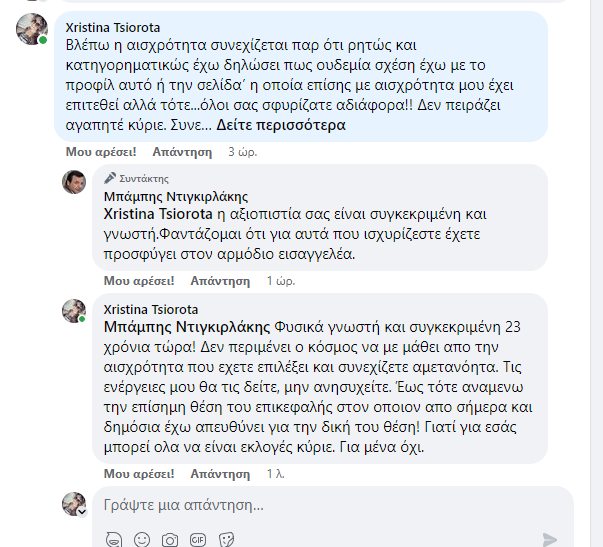Image resolution: width=603 pixels, height=547 pixels.
Task: Like Μπάμπης Ντιγκιρλάκης's comment
Action: pyautogui.click(x=139, y=281)
